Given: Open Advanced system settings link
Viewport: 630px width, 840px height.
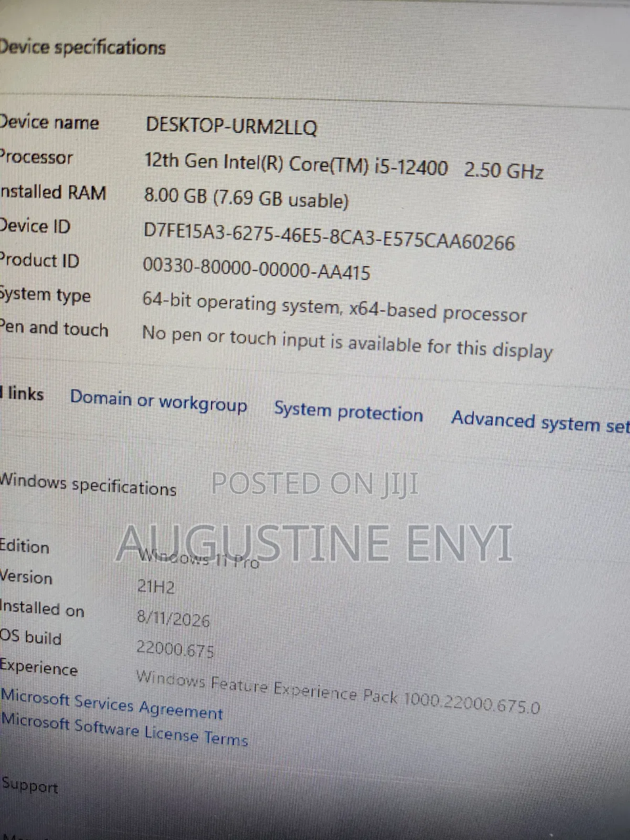Looking at the screenshot, I should (x=540, y=422).
